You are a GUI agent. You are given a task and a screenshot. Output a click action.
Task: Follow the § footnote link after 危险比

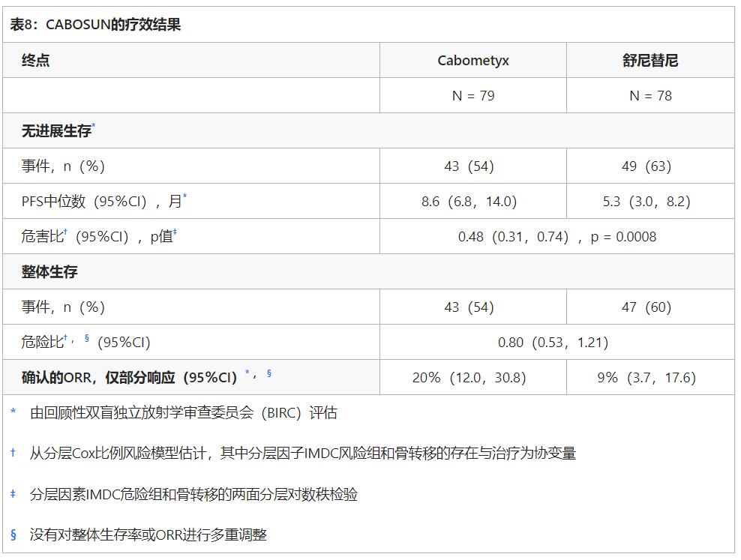(x=87, y=338)
